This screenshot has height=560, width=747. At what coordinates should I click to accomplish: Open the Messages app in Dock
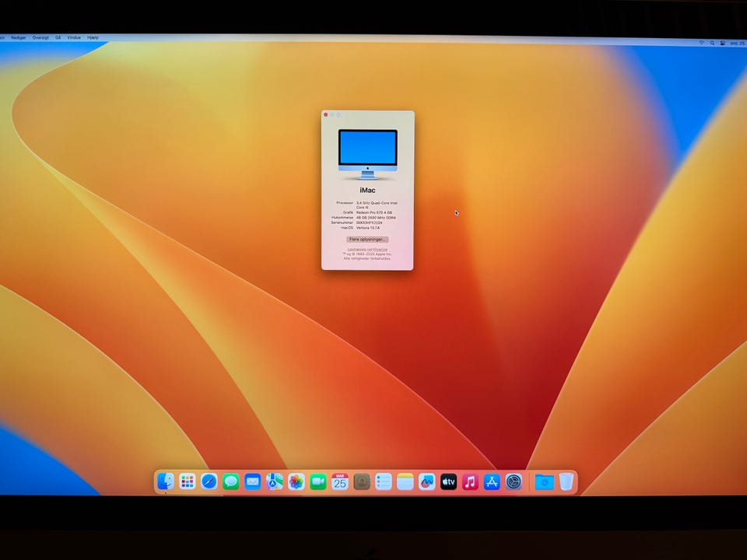pos(230,481)
